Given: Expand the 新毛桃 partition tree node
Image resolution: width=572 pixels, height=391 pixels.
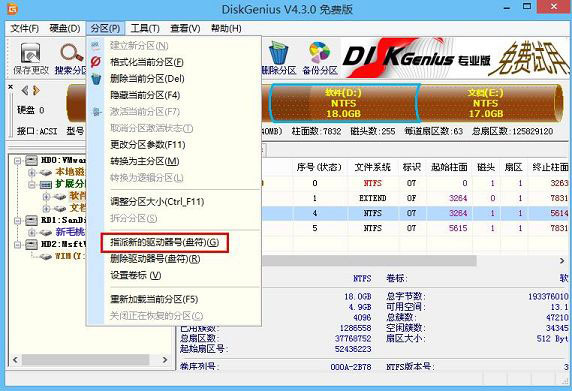Looking at the screenshot, I should click(32, 232).
